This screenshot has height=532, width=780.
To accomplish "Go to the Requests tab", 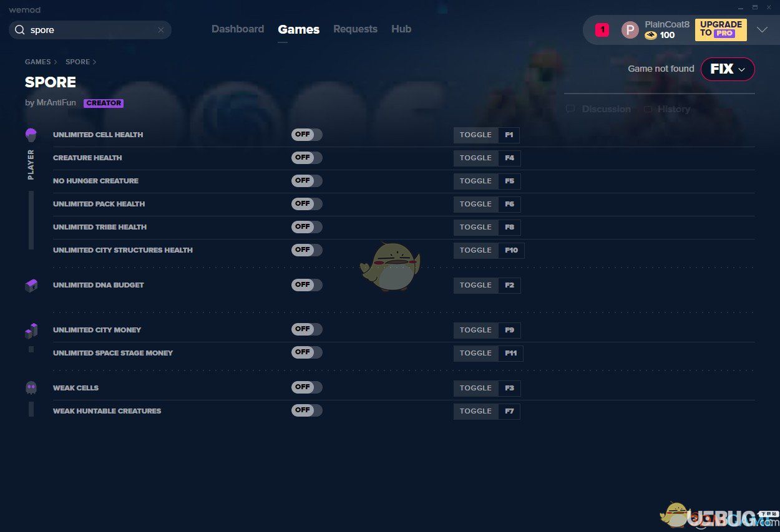I will [355, 29].
